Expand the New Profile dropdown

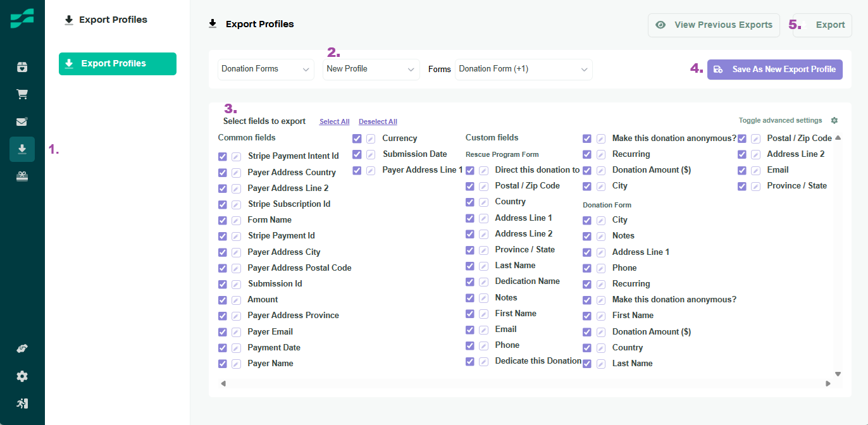click(x=371, y=69)
